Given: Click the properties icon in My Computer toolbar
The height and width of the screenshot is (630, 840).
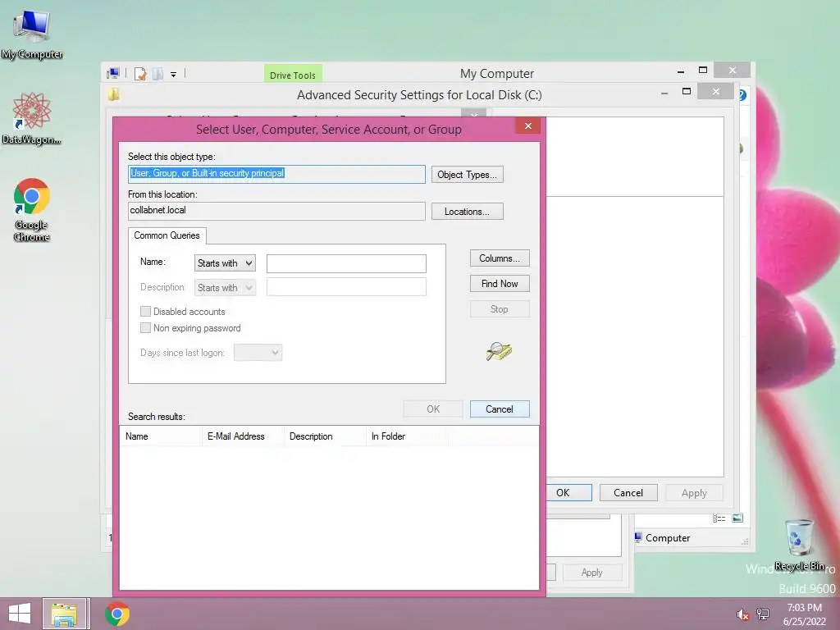Looking at the screenshot, I should pyautogui.click(x=140, y=74).
